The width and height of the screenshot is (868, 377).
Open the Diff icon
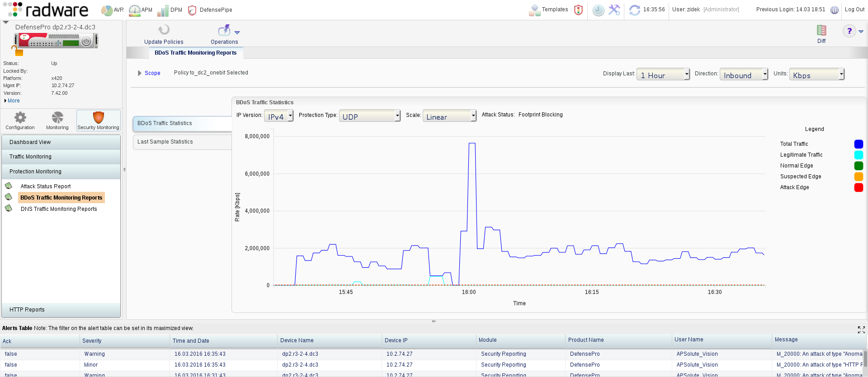821,30
